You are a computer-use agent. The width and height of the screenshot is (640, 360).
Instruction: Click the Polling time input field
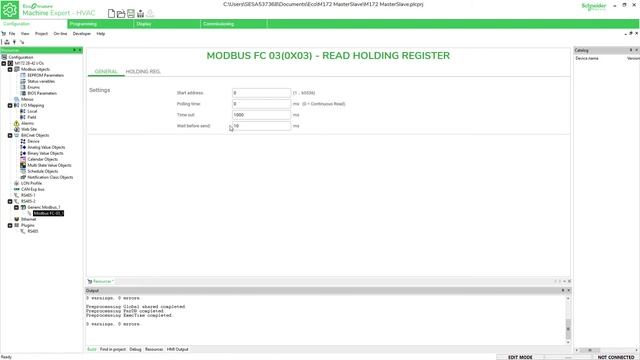(261, 104)
